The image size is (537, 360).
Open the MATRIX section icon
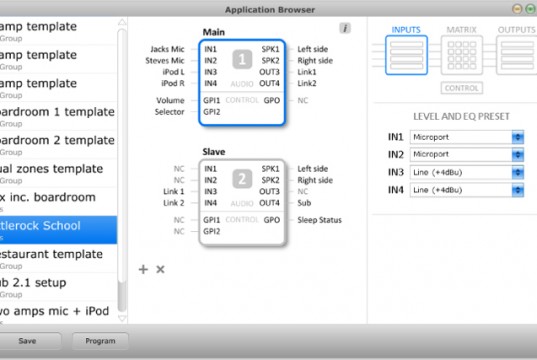(x=462, y=55)
